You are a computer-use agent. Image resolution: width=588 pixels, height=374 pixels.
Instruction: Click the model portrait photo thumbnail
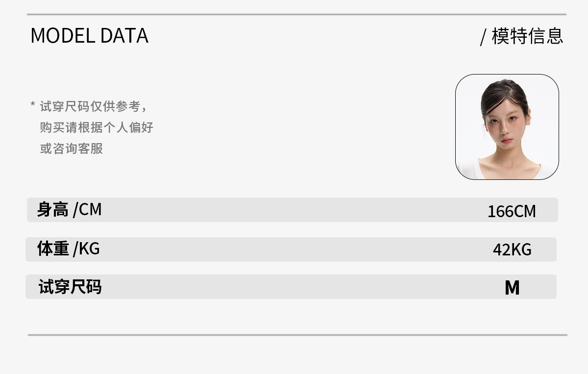pyautogui.click(x=507, y=127)
